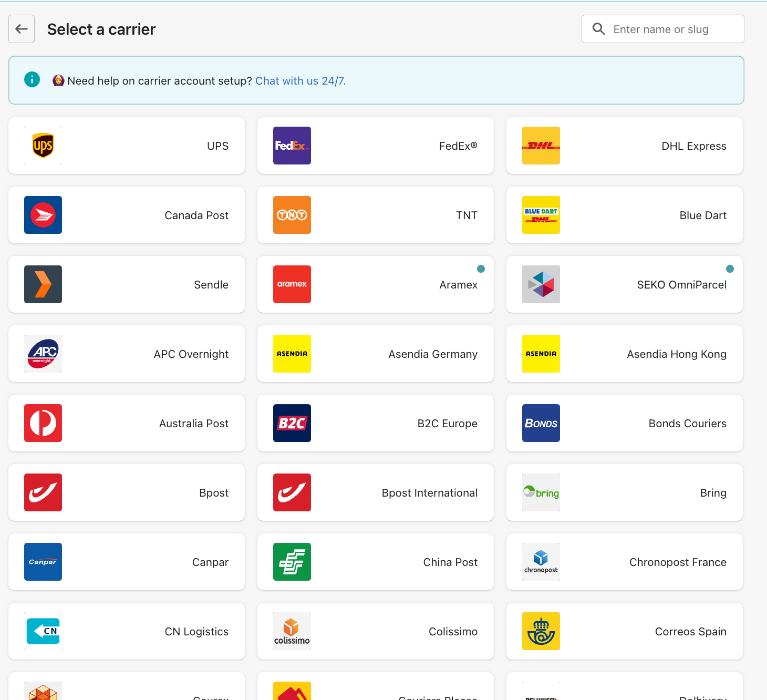Click the APC Overnight carrier name
The height and width of the screenshot is (700, 767).
191,354
